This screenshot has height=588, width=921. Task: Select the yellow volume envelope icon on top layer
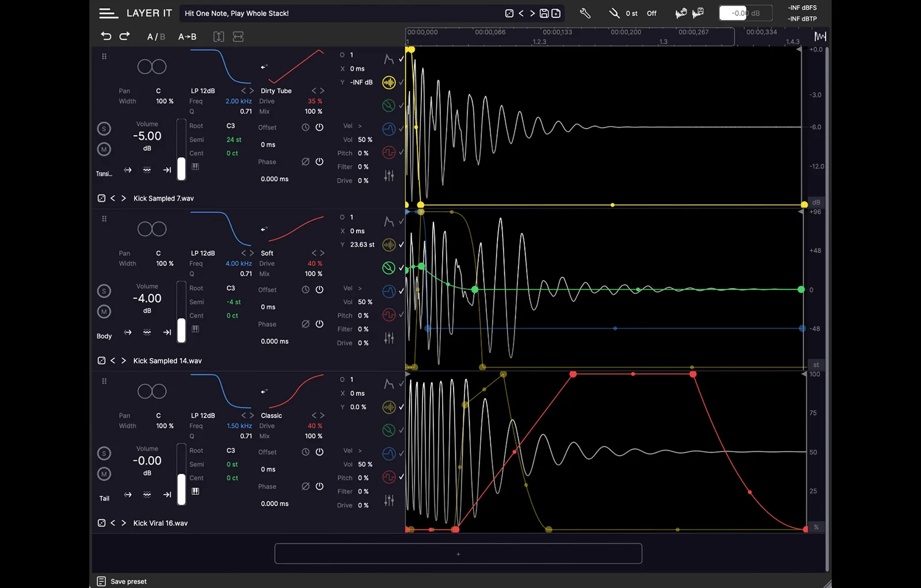389,83
